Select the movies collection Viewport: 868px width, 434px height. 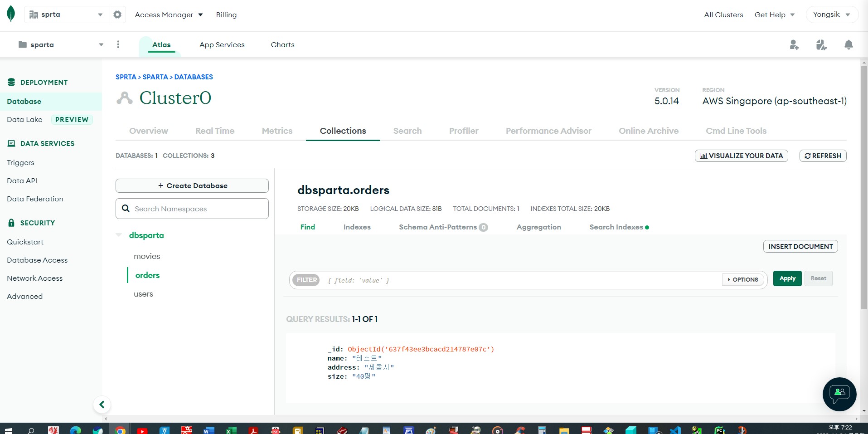[x=147, y=256]
